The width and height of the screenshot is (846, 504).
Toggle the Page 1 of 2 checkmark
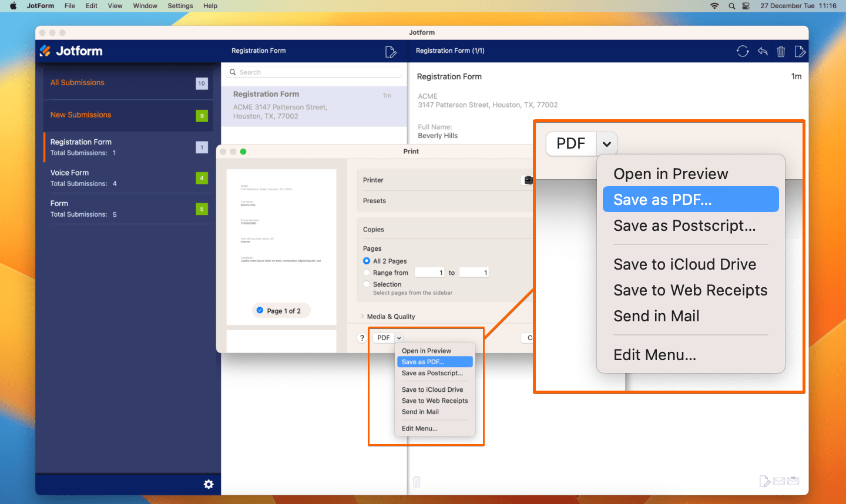pyautogui.click(x=260, y=310)
